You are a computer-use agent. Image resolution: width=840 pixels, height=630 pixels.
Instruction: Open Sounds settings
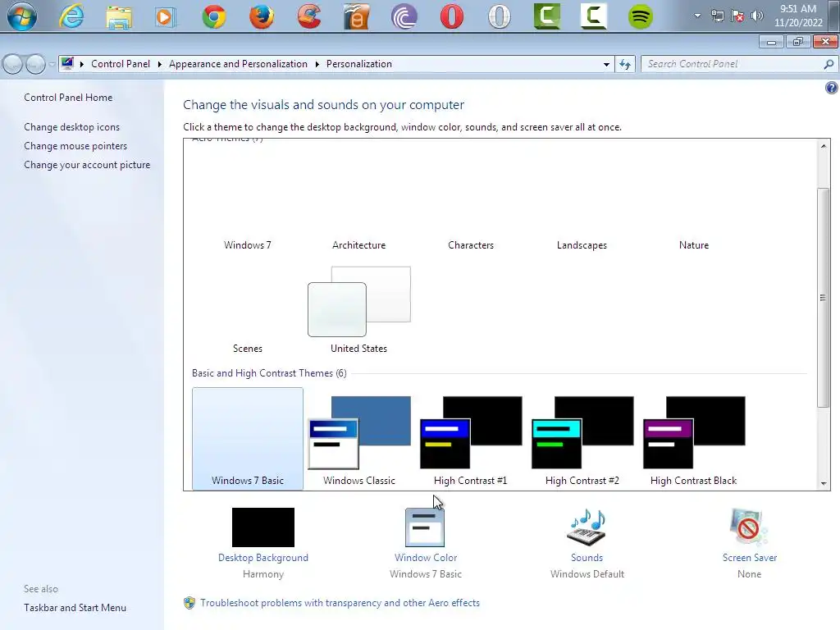click(x=587, y=543)
